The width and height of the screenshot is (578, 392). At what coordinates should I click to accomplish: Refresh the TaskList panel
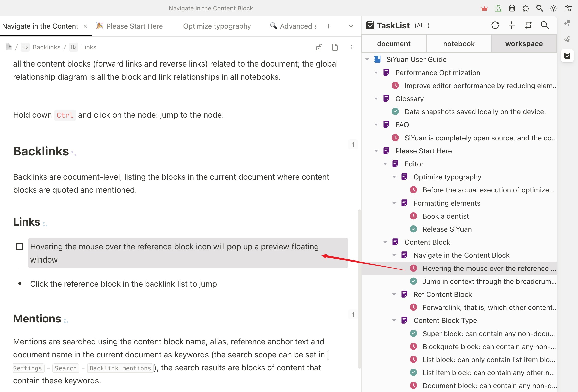click(495, 25)
